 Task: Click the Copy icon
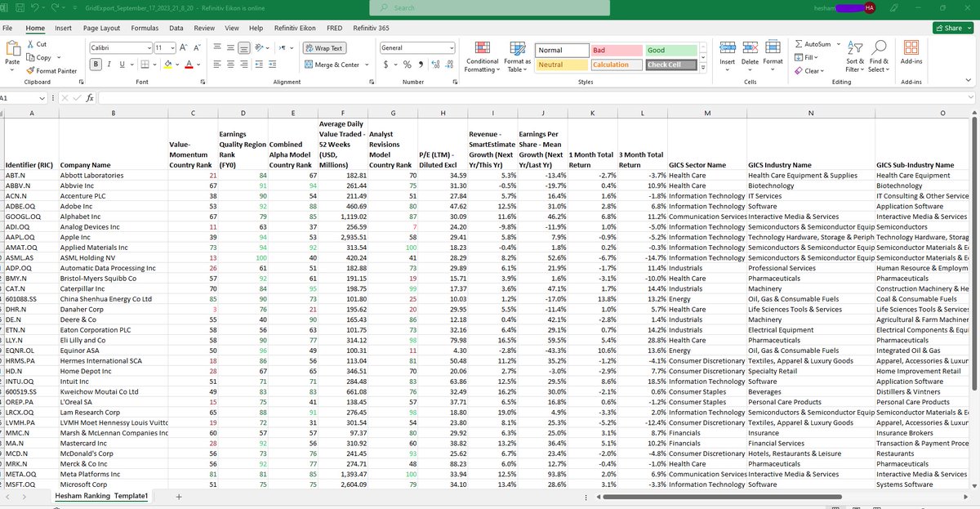[x=30, y=57]
